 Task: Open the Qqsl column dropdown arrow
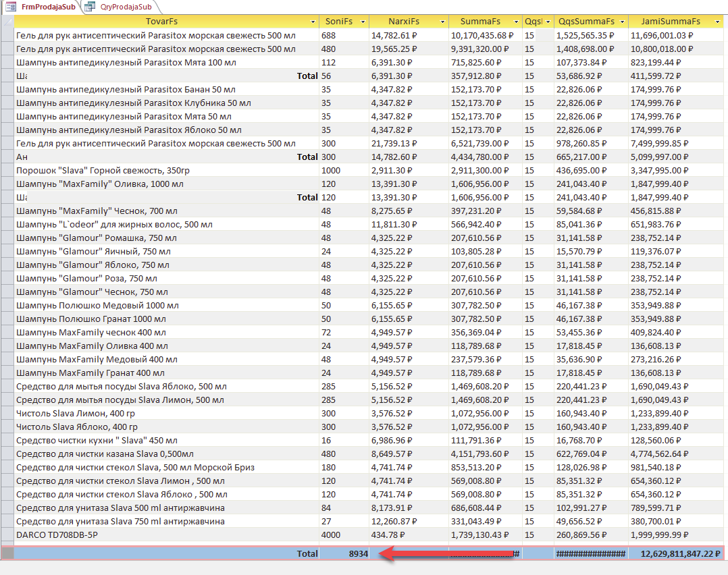(548, 22)
